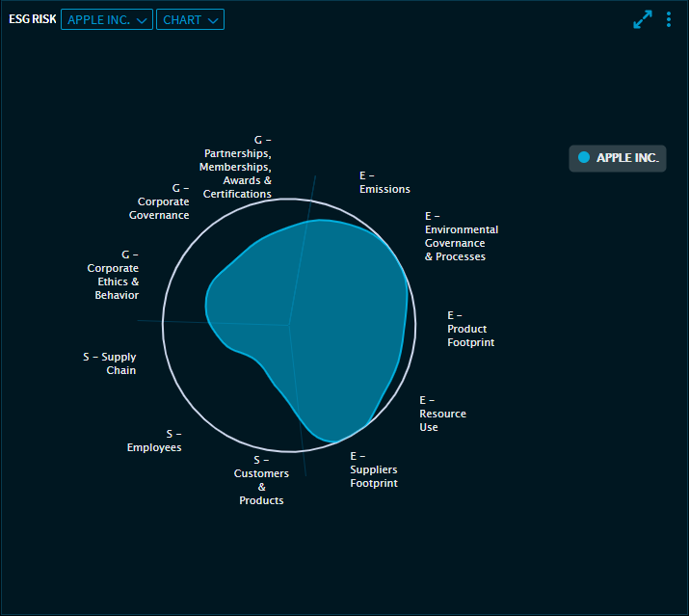The height and width of the screenshot is (616, 689).
Task: Click the G – Corporate Governance label
Action: tap(160, 201)
